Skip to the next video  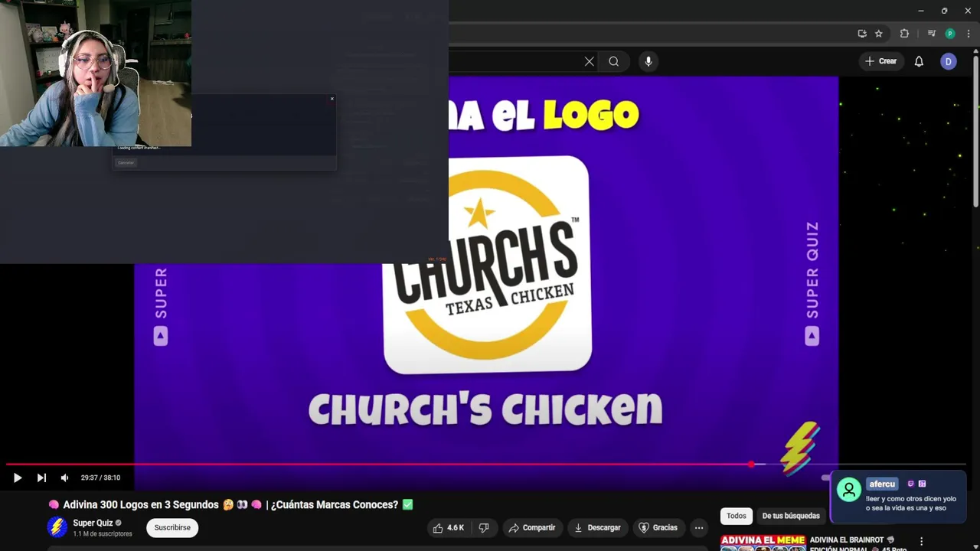pyautogui.click(x=41, y=478)
